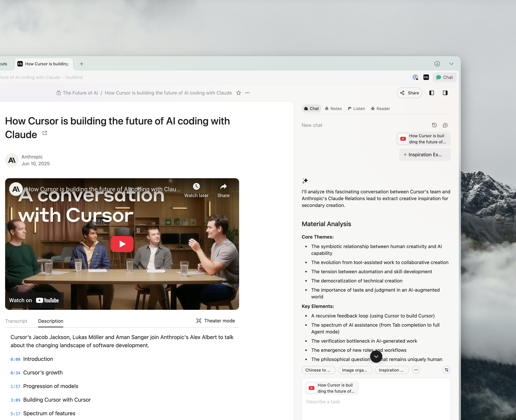Viewport: 516px width, 420px height.
Task: Show more quick action suggestions
Action: tap(416, 370)
